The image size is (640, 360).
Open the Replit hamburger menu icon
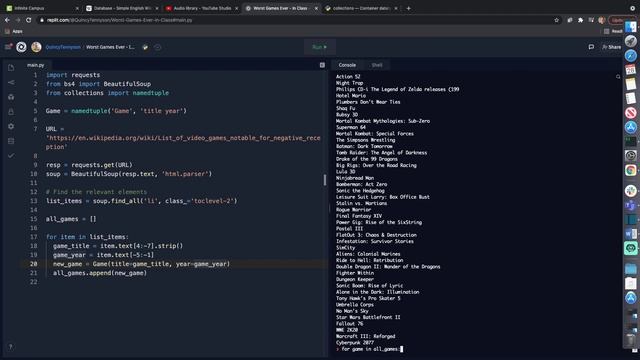[8, 47]
